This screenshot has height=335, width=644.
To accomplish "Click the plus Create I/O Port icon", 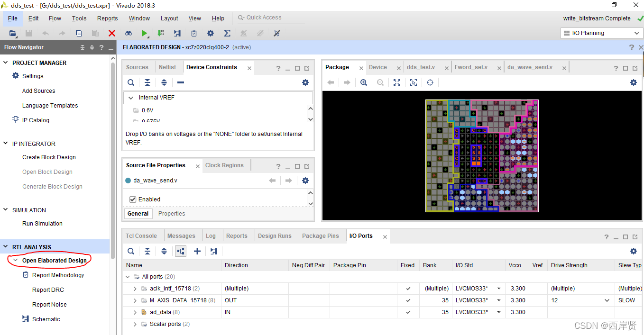I will [x=197, y=251].
